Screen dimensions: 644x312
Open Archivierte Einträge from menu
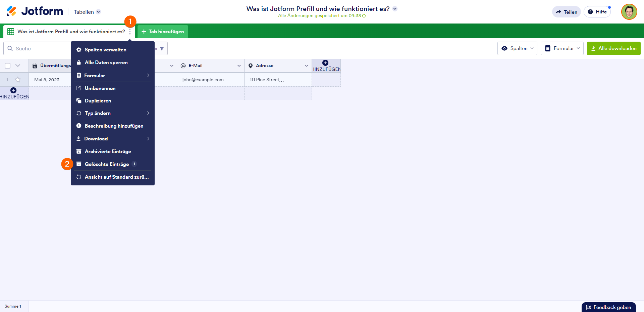click(113, 151)
